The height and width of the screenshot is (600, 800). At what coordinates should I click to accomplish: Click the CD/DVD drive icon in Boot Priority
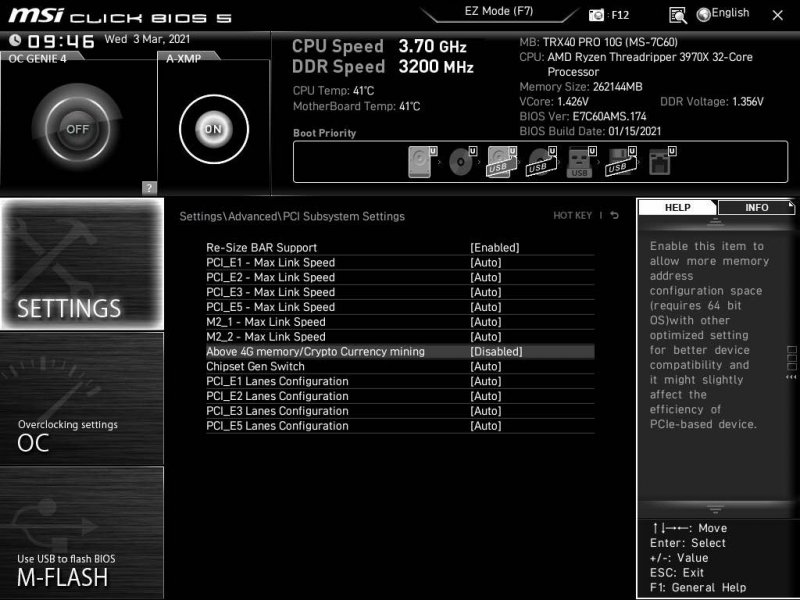coord(460,160)
